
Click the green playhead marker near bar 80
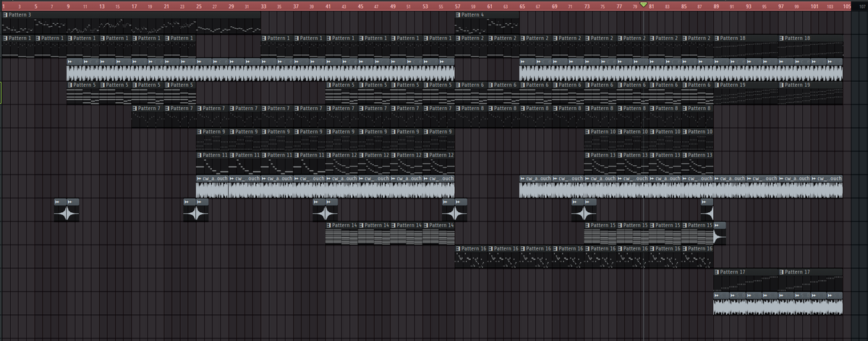point(644,5)
